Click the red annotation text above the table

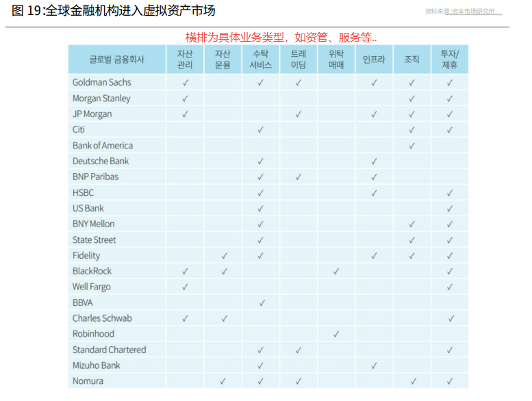tap(281, 37)
